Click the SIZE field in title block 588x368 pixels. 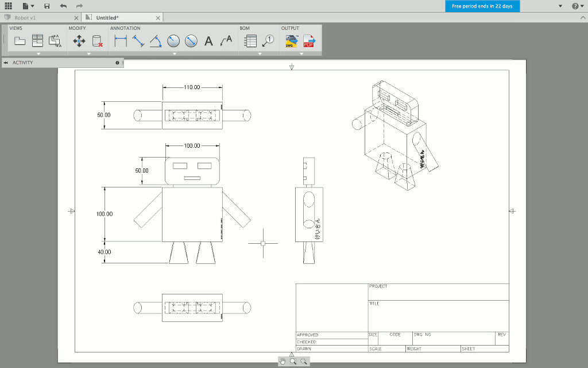click(x=373, y=338)
